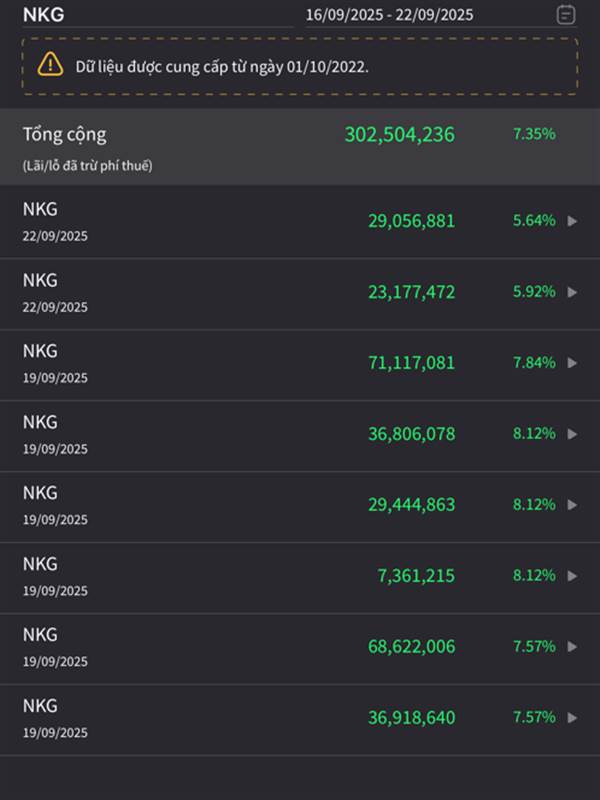Click the date range 16/09/2025 - 22/09/2025
This screenshot has height=800, width=600.
389,15
